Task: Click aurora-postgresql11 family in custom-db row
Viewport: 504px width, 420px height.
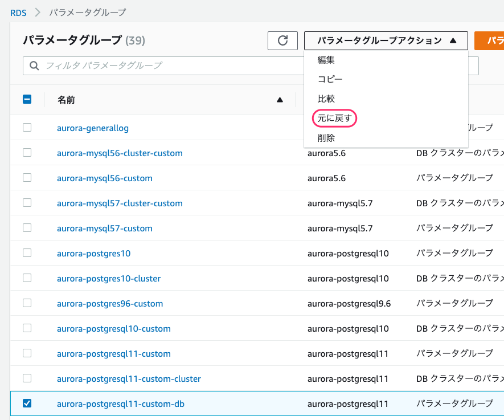Action: coord(347,404)
